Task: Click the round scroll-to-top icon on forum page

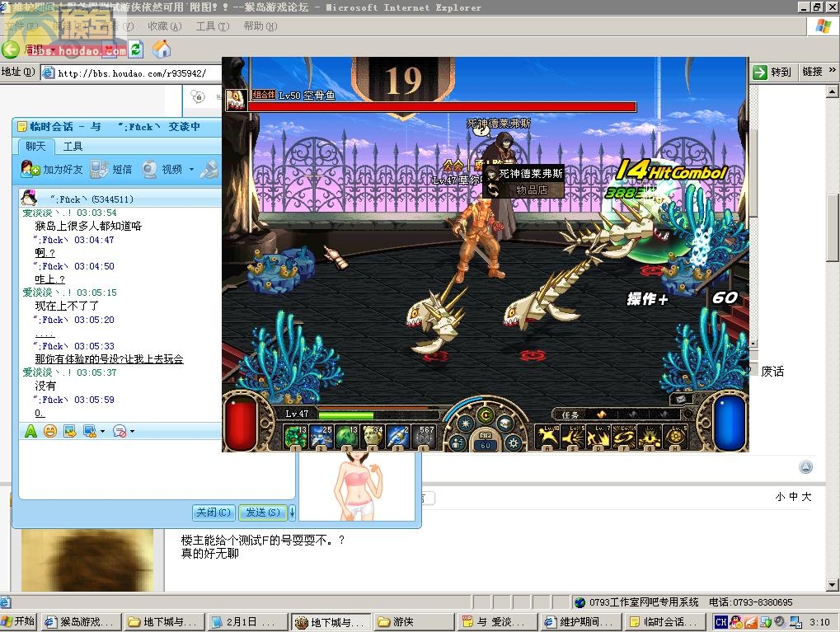Action: pyautogui.click(x=805, y=466)
